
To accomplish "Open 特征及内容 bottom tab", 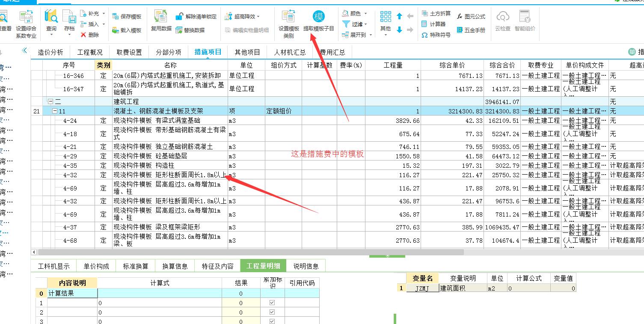I will tap(217, 266).
